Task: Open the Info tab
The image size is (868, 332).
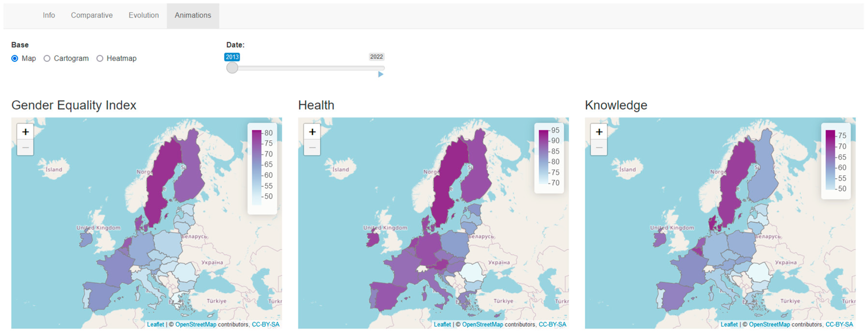Action: point(49,15)
